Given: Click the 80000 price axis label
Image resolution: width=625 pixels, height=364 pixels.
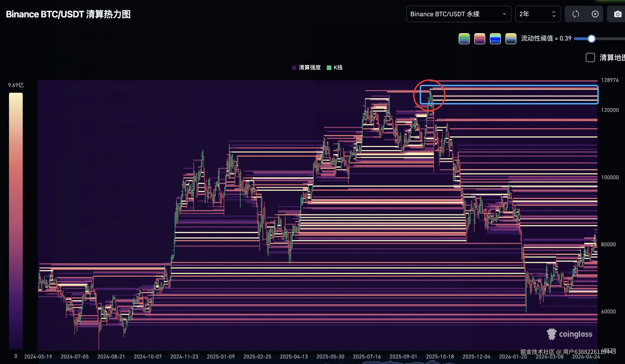Looking at the screenshot, I should (608, 244).
